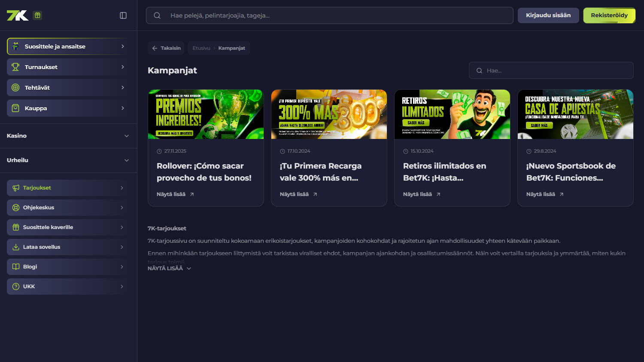Select Lataa sovellus in the sidebar
The height and width of the screenshot is (362, 644).
coord(69,247)
